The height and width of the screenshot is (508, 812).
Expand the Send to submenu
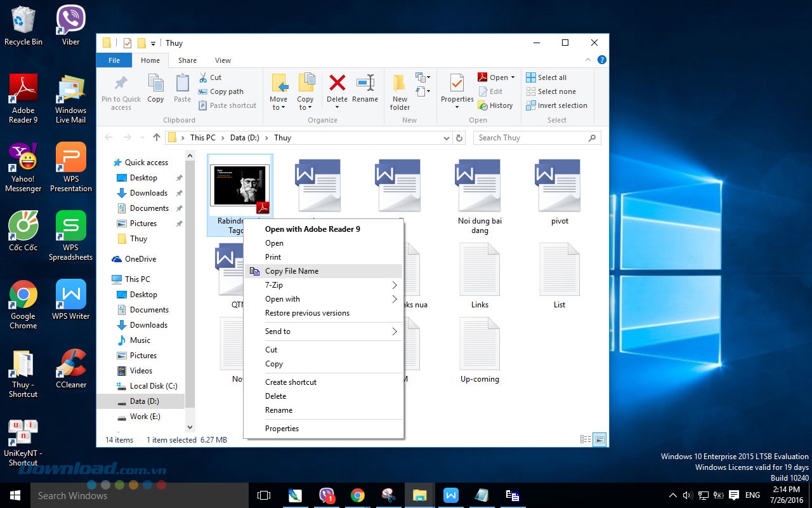point(278,331)
